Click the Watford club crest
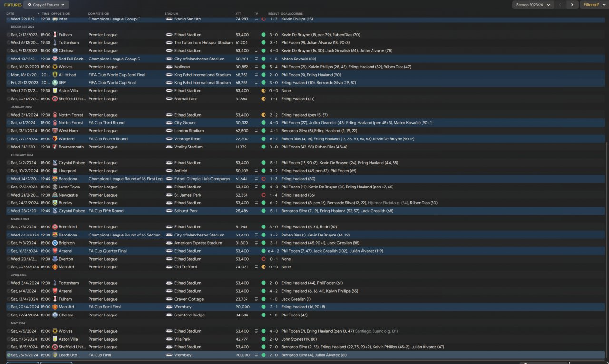The image size is (609, 364). pyautogui.click(x=55, y=139)
